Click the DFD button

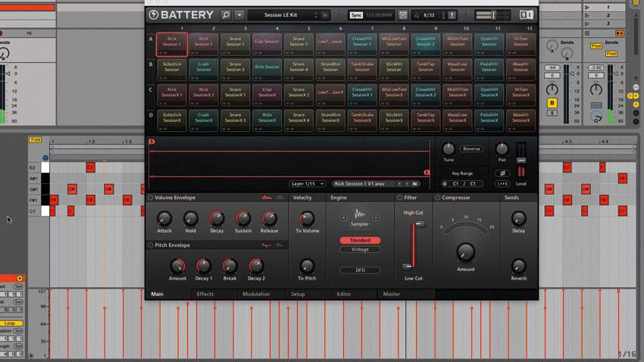click(x=360, y=270)
